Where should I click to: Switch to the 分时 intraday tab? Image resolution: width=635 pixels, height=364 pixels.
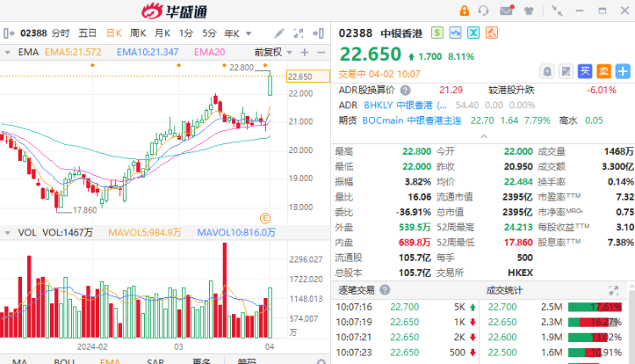tap(60, 33)
